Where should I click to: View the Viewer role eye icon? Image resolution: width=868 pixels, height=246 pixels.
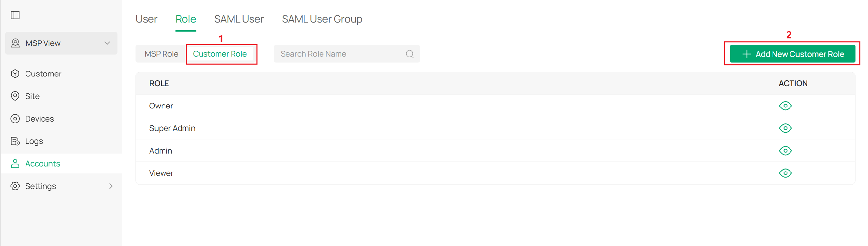(786, 173)
